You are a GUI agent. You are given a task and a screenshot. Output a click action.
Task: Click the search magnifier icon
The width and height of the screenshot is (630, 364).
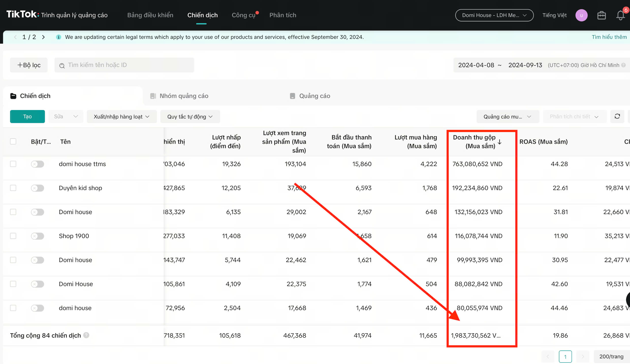pos(62,65)
